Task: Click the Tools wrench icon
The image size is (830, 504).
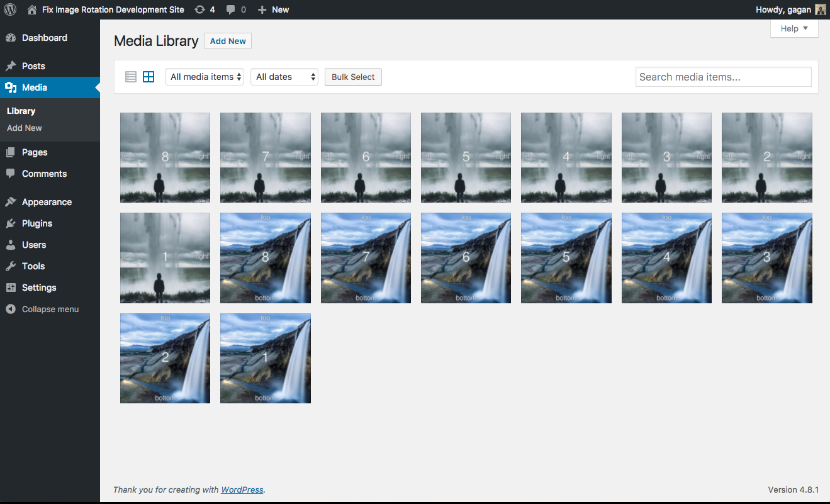Action: click(11, 266)
